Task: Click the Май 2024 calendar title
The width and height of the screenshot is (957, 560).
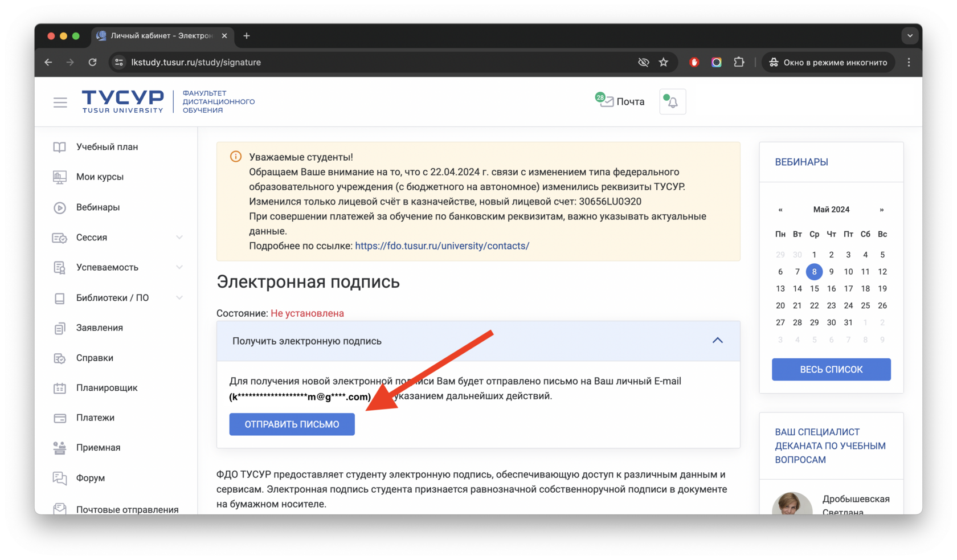Action: 831,210
